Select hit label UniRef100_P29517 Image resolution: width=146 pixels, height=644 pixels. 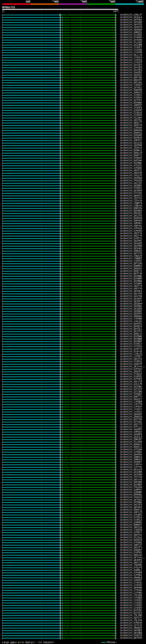pos(131,344)
